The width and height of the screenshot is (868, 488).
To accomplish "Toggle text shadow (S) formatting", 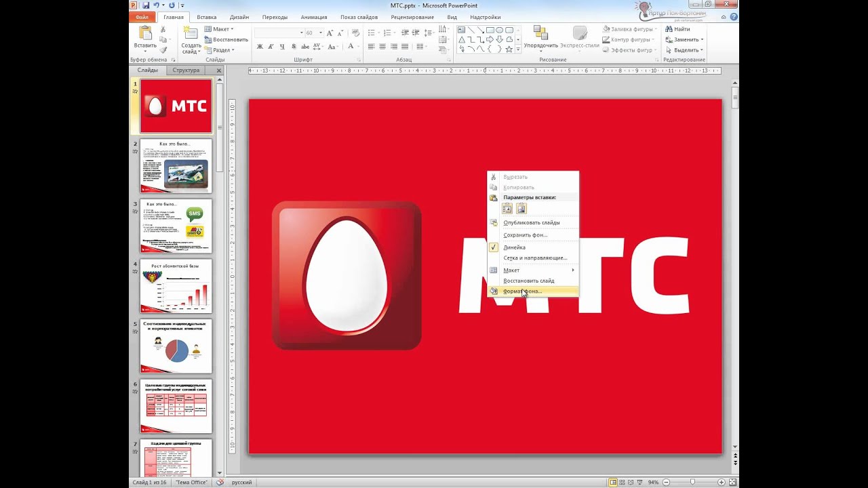I will pyautogui.click(x=293, y=47).
